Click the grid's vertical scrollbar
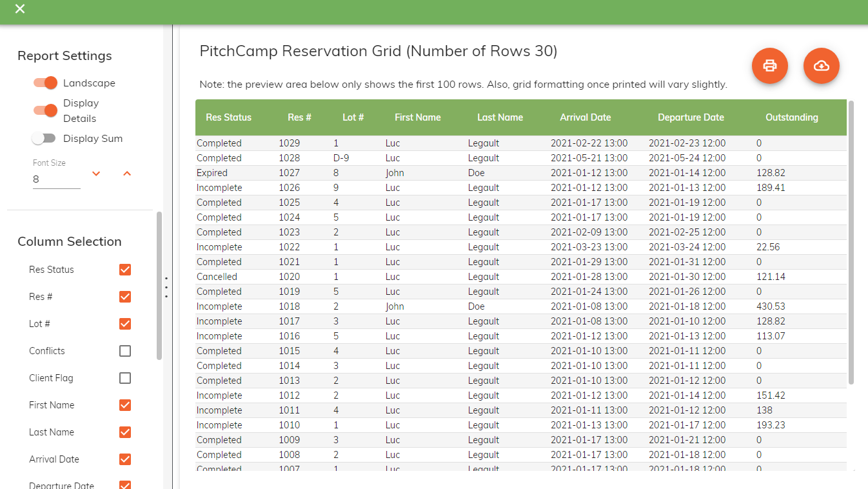 click(x=851, y=242)
